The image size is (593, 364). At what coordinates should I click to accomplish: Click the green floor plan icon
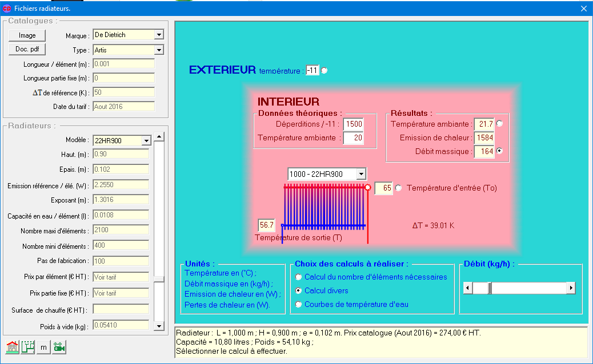pos(27,347)
